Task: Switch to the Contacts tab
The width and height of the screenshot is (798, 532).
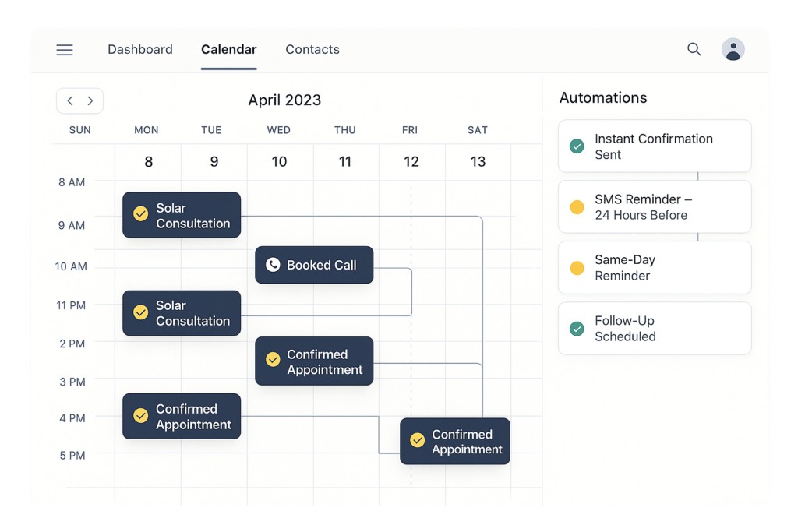Action: click(312, 50)
